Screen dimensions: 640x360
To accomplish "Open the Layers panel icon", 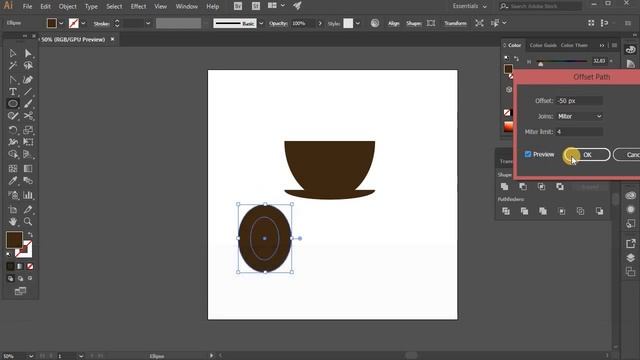I will (631, 258).
